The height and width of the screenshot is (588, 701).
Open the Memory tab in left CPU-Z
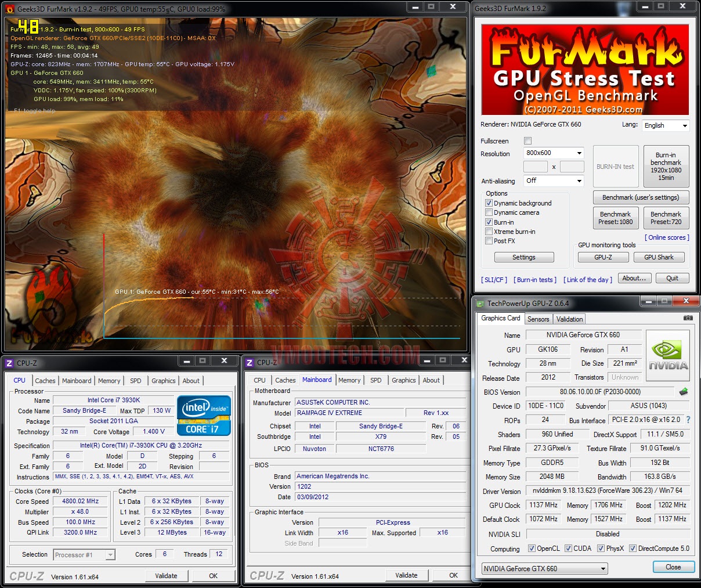109,381
